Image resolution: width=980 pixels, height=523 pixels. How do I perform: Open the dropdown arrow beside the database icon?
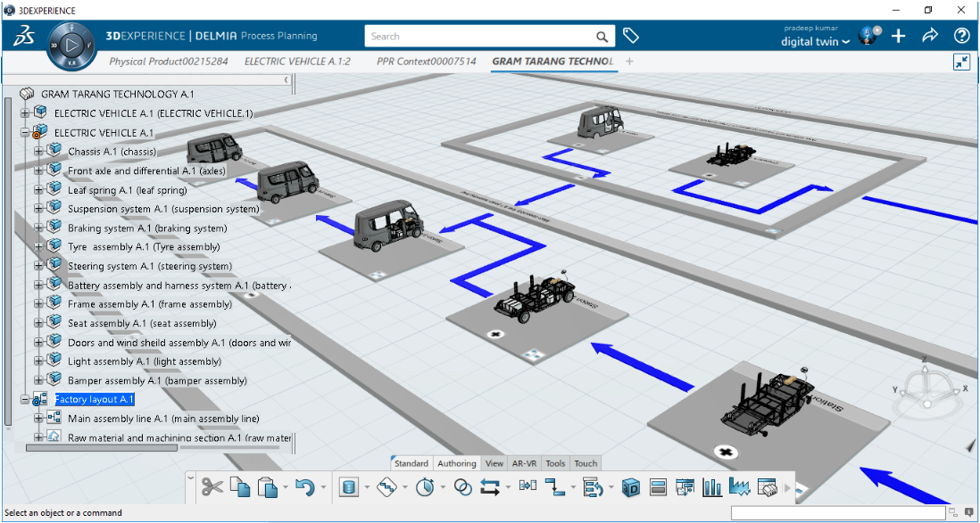366,486
